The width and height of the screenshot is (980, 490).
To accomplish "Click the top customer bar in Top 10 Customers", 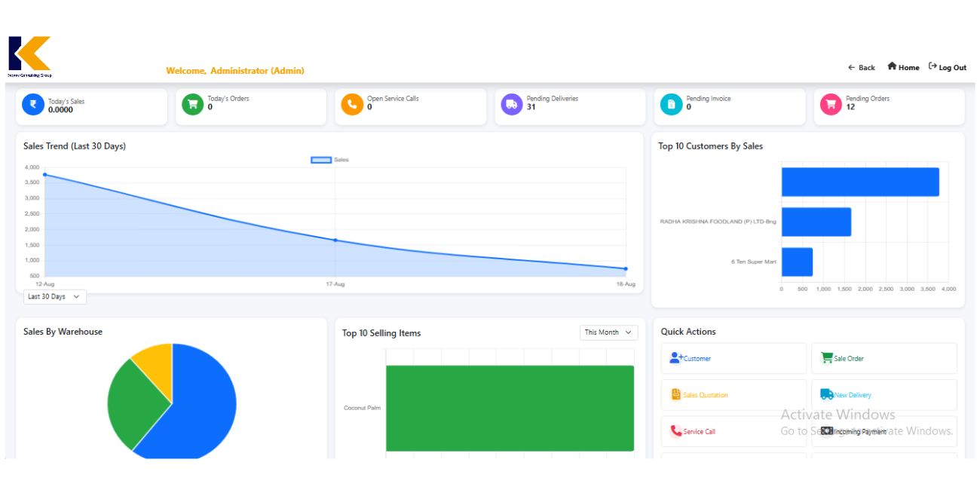I will pyautogui.click(x=860, y=182).
